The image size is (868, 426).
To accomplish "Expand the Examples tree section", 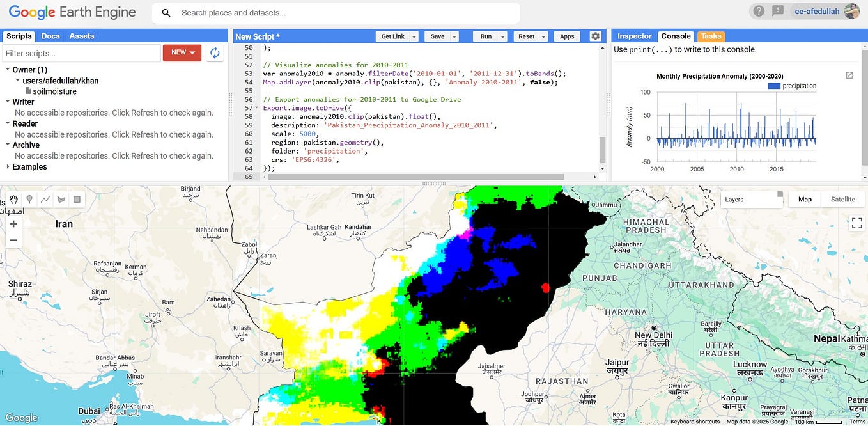I will (30, 166).
